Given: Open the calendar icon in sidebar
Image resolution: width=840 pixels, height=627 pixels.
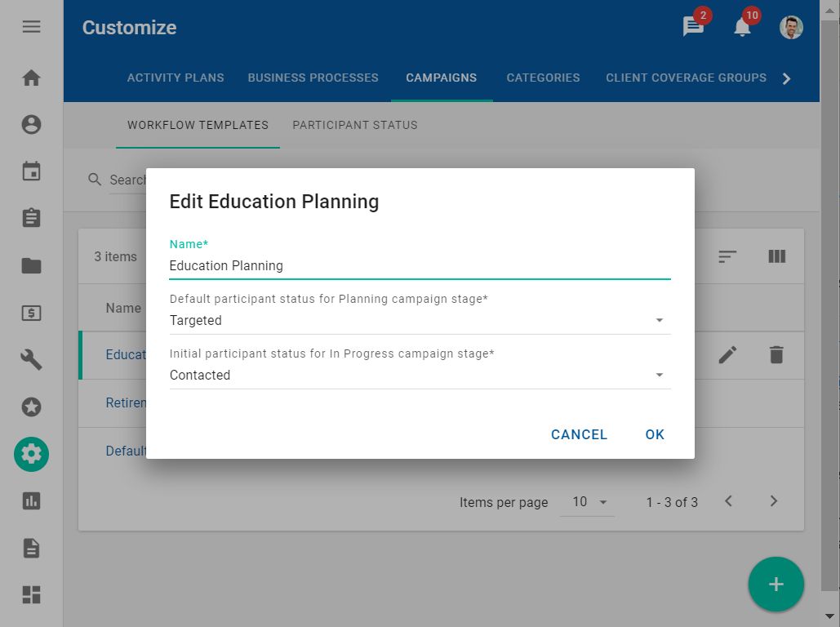Looking at the screenshot, I should click(31, 171).
